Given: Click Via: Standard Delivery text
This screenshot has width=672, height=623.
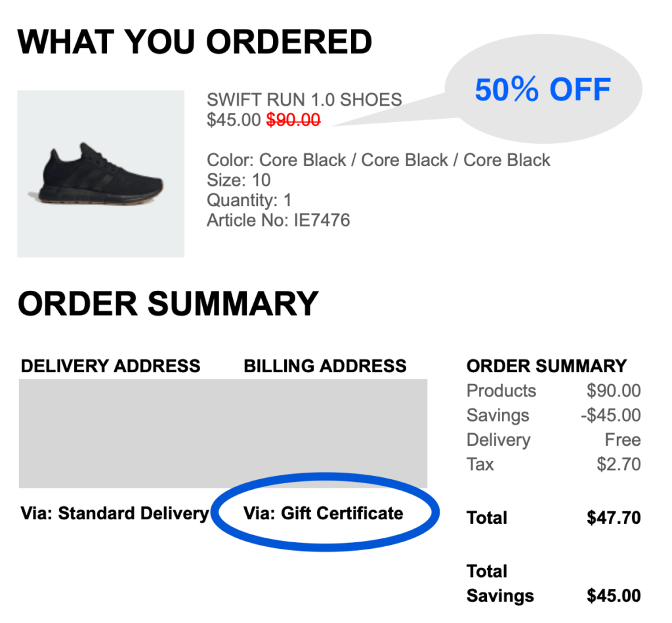Looking at the screenshot, I should click(x=114, y=513).
